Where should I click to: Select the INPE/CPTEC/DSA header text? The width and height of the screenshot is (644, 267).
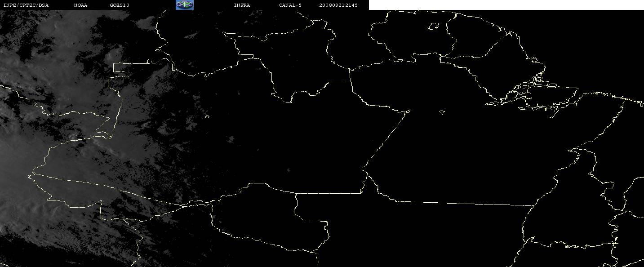click(26, 5)
